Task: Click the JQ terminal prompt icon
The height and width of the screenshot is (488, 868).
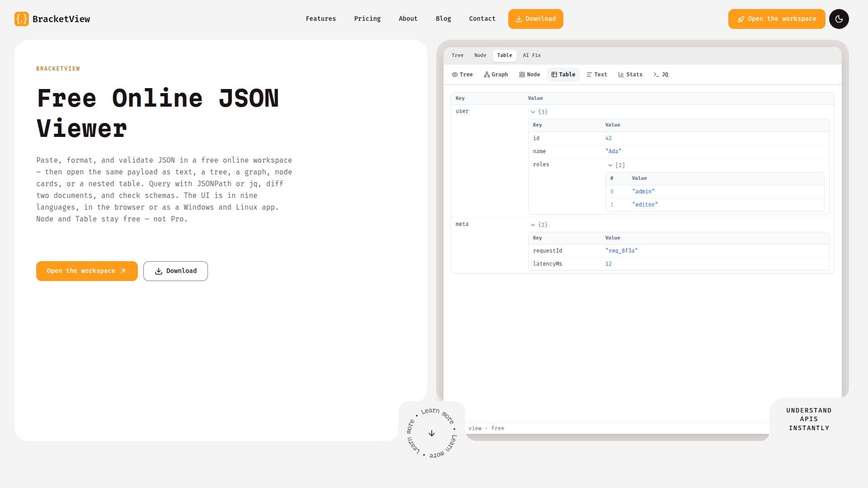Action: point(656,75)
